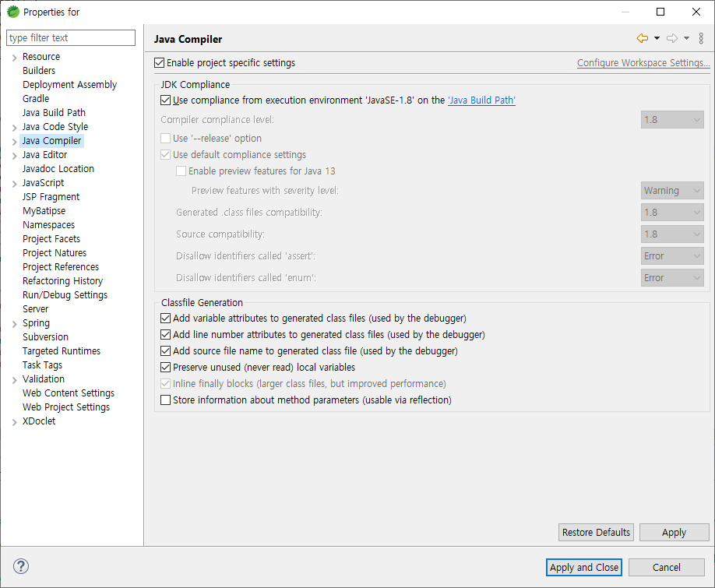Image resolution: width=715 pixels, height=588 pixels.
Task: Select Web Project Settings page
Action: [66, 407]
